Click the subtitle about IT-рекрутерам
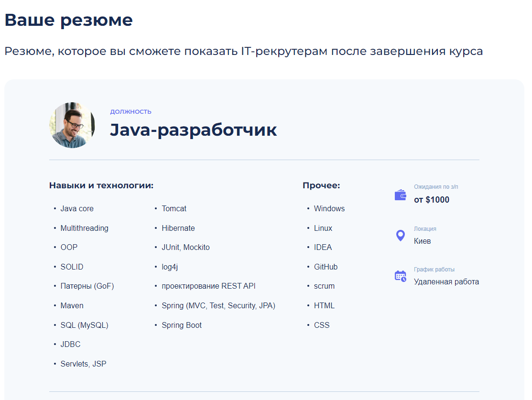The height and width of the screenshot is (400, 532). 244,51
